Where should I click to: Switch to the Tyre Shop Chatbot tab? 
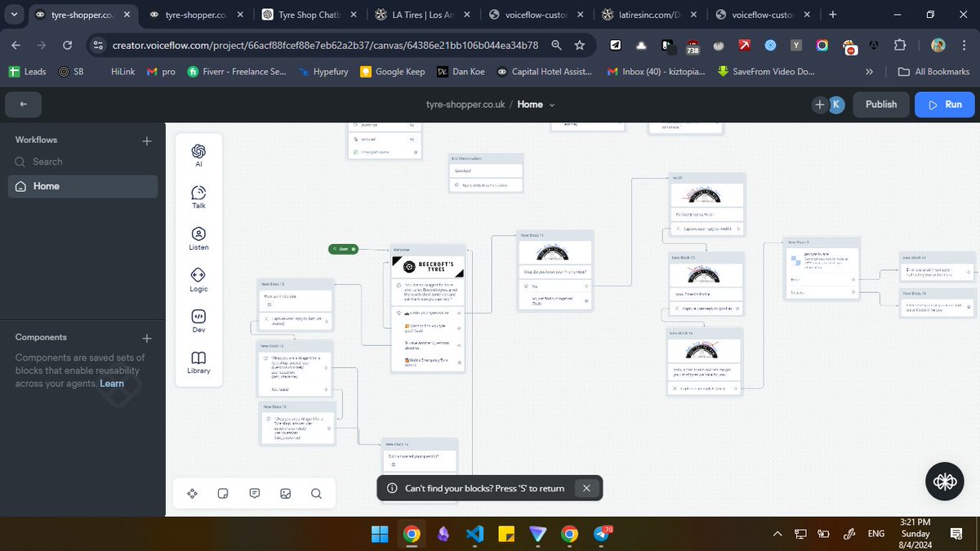(x=309, y=15)
